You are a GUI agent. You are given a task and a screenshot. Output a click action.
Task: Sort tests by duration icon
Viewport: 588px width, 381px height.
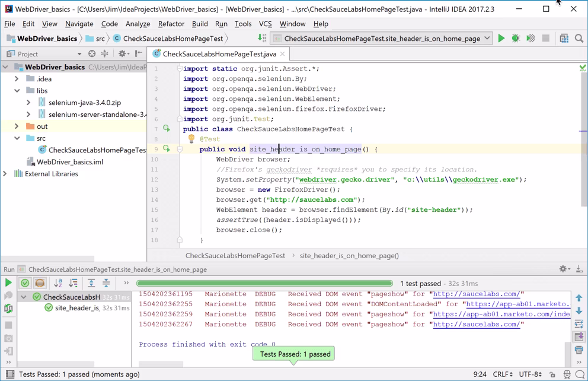coord(73,283)
